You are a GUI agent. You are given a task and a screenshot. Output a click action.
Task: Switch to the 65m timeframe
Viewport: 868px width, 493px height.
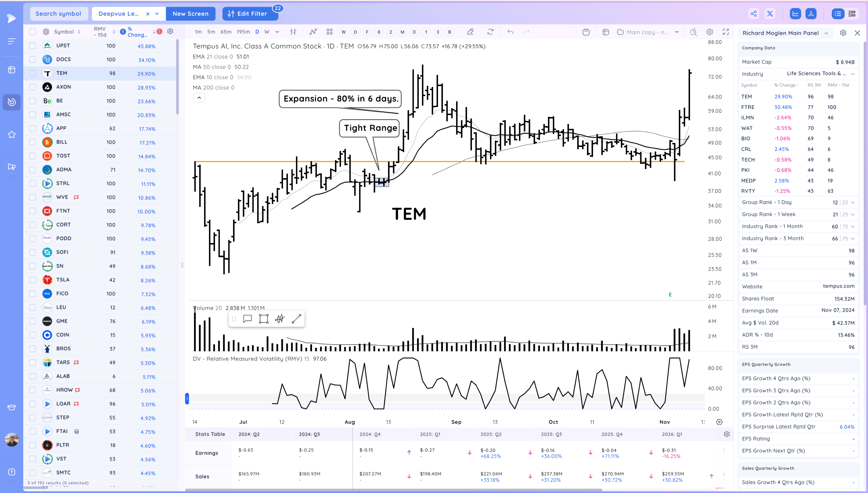click(x=226, y=32)
